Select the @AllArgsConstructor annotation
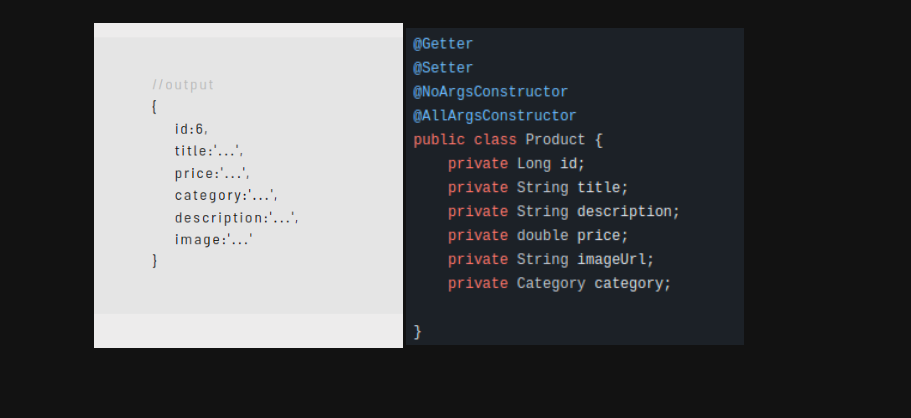The width and height of the screenshot is (911, 418). pyautogui.click(x=494, y=116)
